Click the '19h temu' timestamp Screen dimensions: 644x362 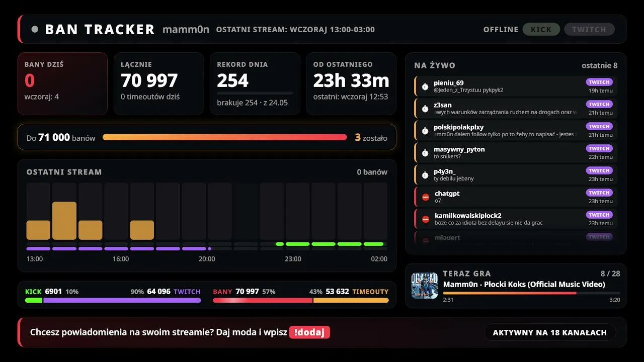point(601,90)
